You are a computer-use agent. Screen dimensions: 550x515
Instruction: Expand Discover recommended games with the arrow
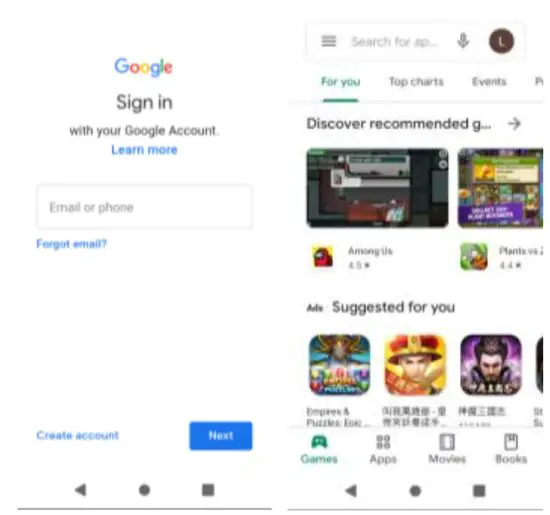(x=514, y=123)
